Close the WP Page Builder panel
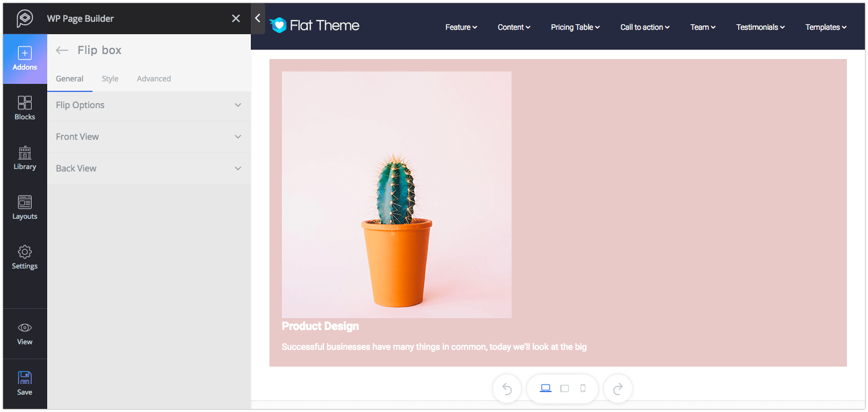 (236, 19)
